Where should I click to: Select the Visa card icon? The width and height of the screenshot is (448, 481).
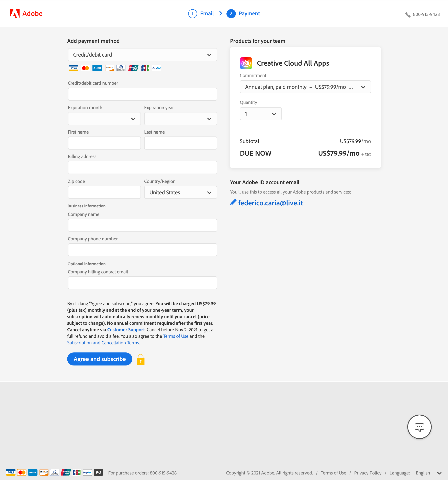73,68
